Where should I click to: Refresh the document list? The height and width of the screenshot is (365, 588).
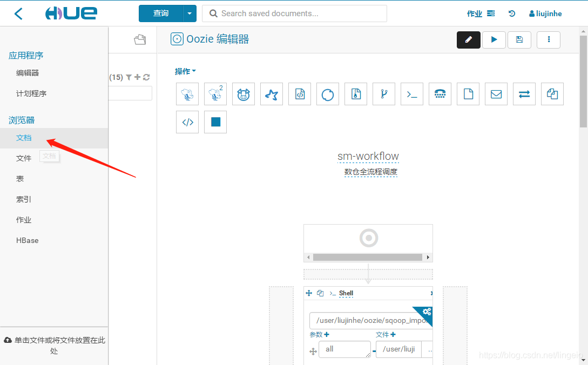point(146,77)
